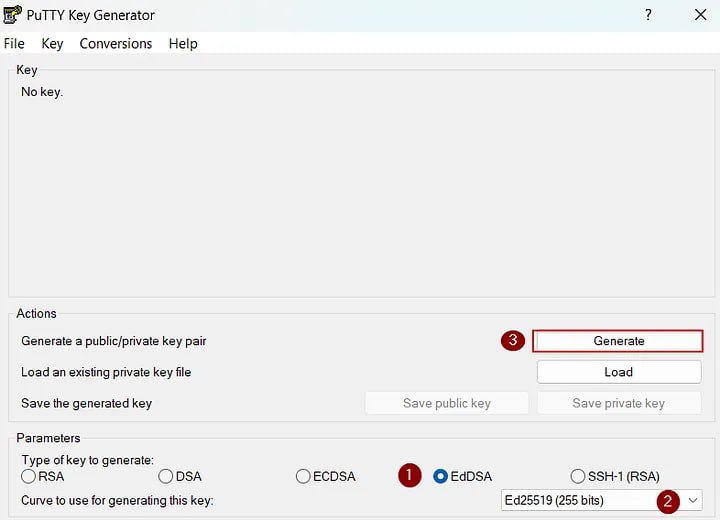Select the SSH-1 (RSA) key type
This screenshot has height=520, width=720.
coord(615,476)
